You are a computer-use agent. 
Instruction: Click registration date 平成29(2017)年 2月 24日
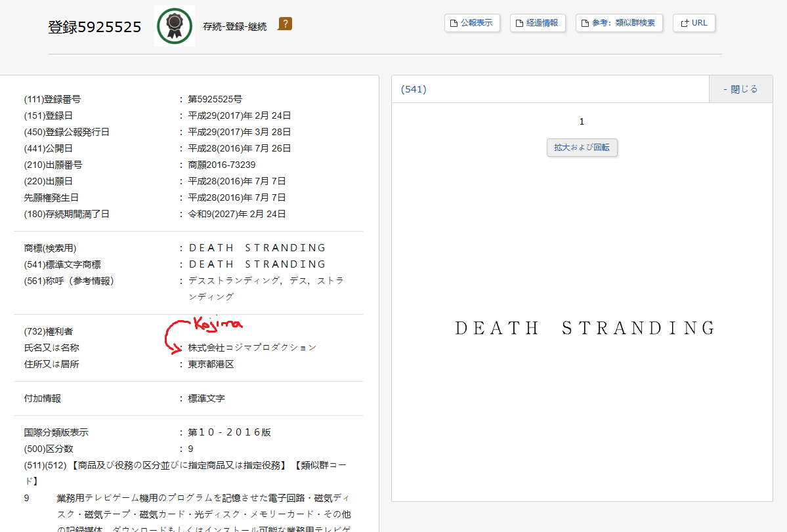(240, 116)
